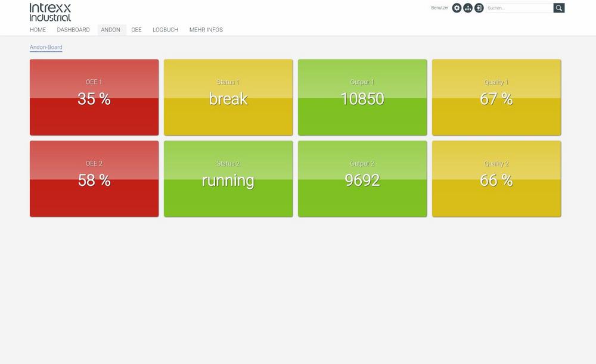Select the Status 2 running tile
596x364 pixels.
[x=228, y=179]
